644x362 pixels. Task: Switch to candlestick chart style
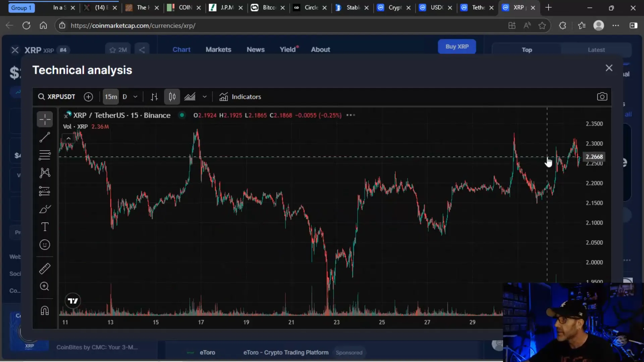coord(172,97)
